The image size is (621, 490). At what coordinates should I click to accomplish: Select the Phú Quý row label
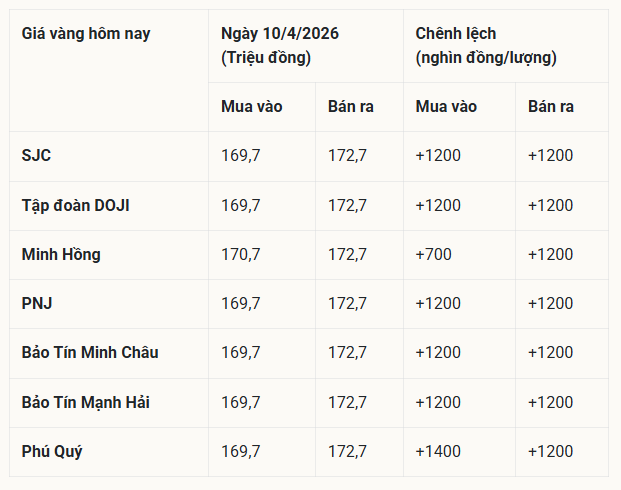pyautogui.click(x=52, y=451)
